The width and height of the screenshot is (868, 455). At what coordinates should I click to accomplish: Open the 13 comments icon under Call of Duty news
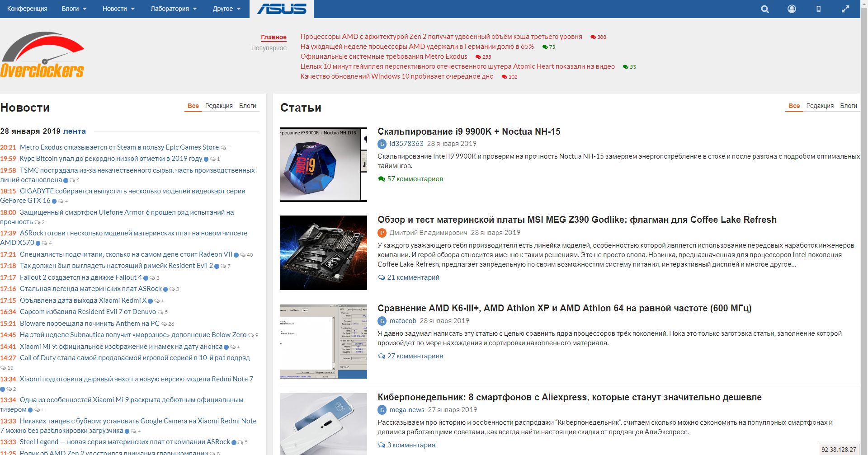click(x=7, y=368)
